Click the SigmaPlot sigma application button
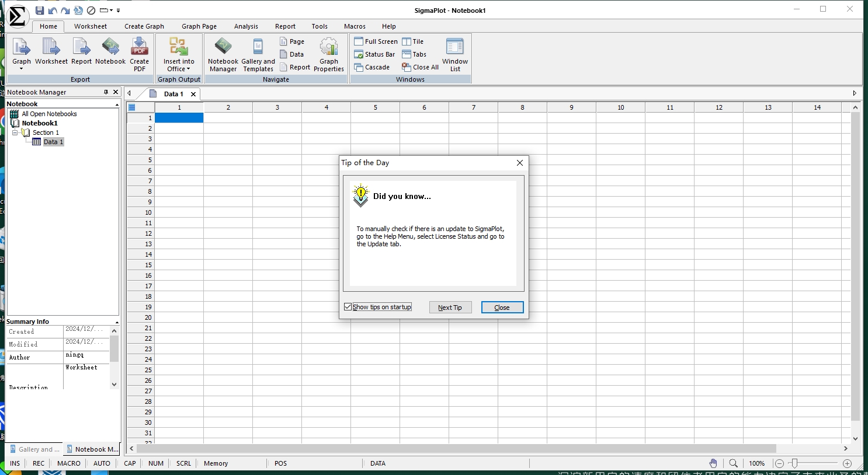The width and height of the screenshot is (868, 475). pyautogui.click(x=17, y=16)
